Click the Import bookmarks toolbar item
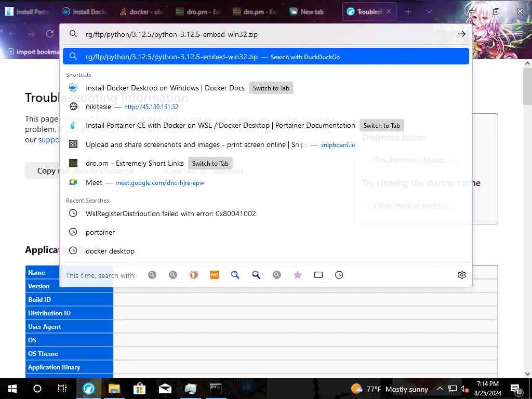 point(33,52)
